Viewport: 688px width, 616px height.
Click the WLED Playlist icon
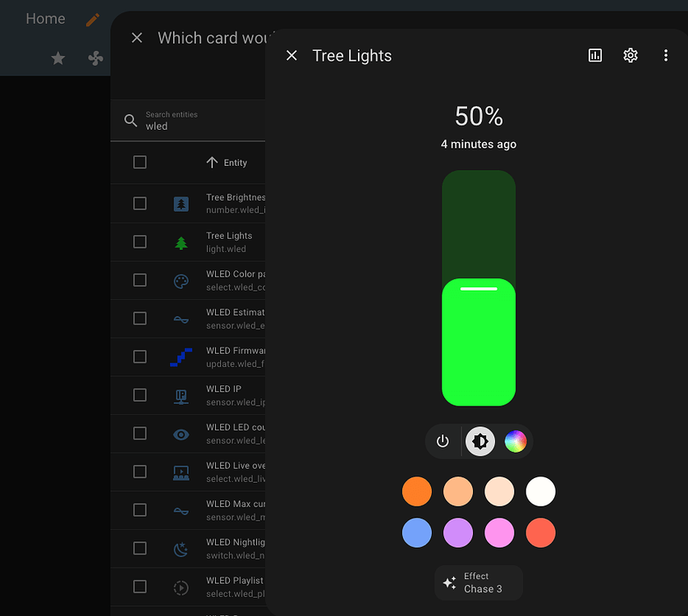click(181, 587)
